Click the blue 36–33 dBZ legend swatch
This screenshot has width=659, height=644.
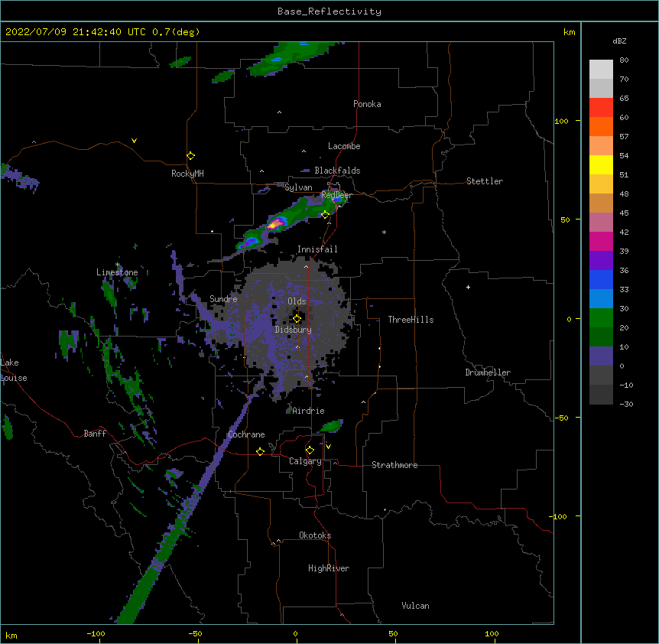tap(601, 279)
